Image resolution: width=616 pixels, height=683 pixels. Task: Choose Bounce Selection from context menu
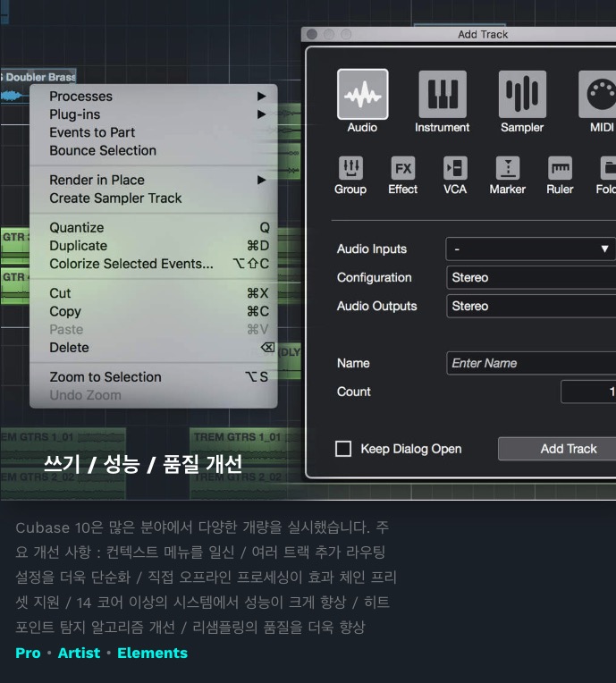[x=154, y=151]
